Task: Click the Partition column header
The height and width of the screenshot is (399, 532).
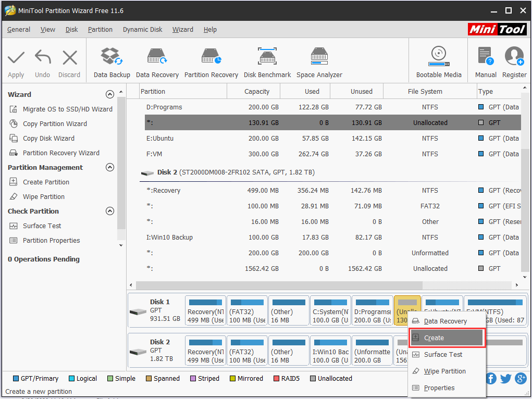Action: click(183, 92)
